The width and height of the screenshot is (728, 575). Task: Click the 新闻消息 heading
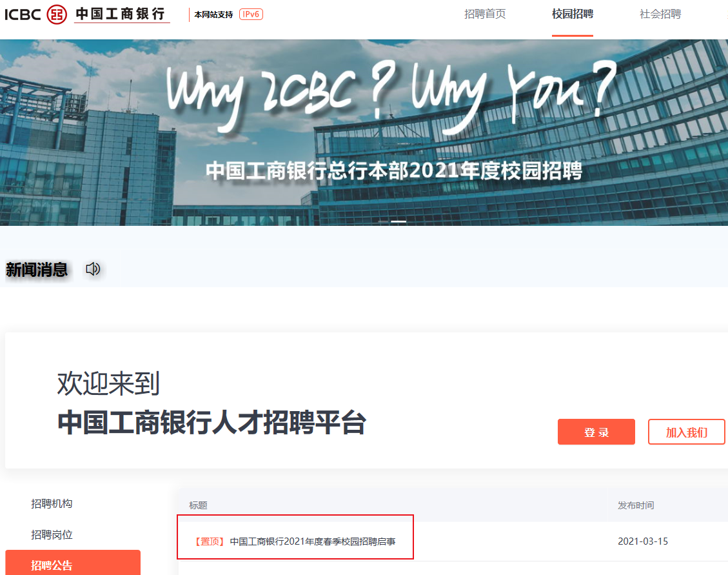37,270
